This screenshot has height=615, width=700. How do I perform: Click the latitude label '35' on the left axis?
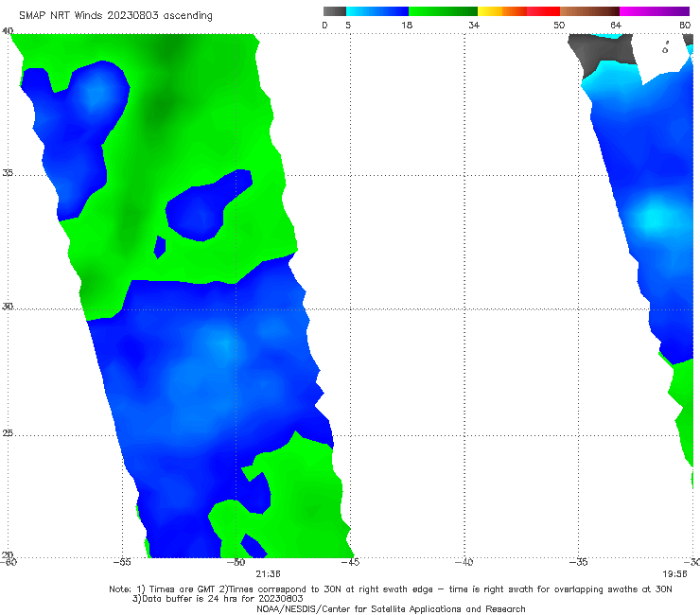coord(8,172)
